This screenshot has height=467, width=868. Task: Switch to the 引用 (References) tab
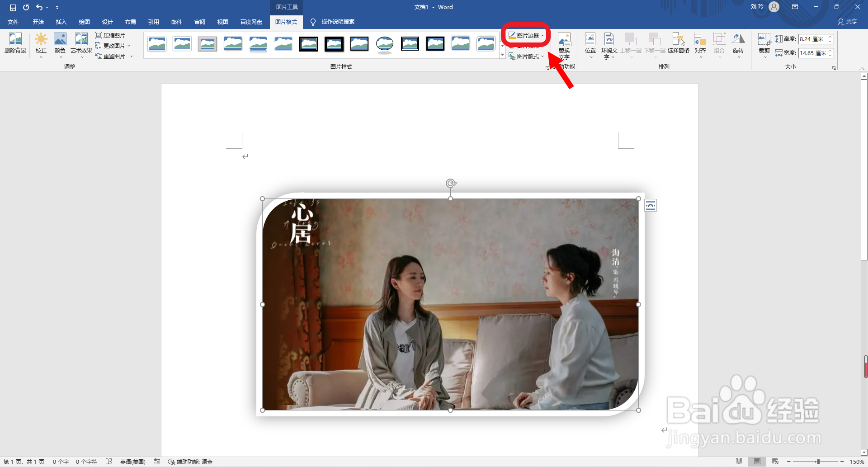click(153, 22)
